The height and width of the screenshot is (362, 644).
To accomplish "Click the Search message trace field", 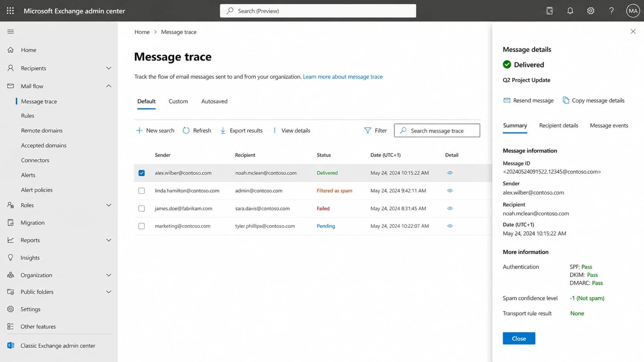I will tap(437, 130).
